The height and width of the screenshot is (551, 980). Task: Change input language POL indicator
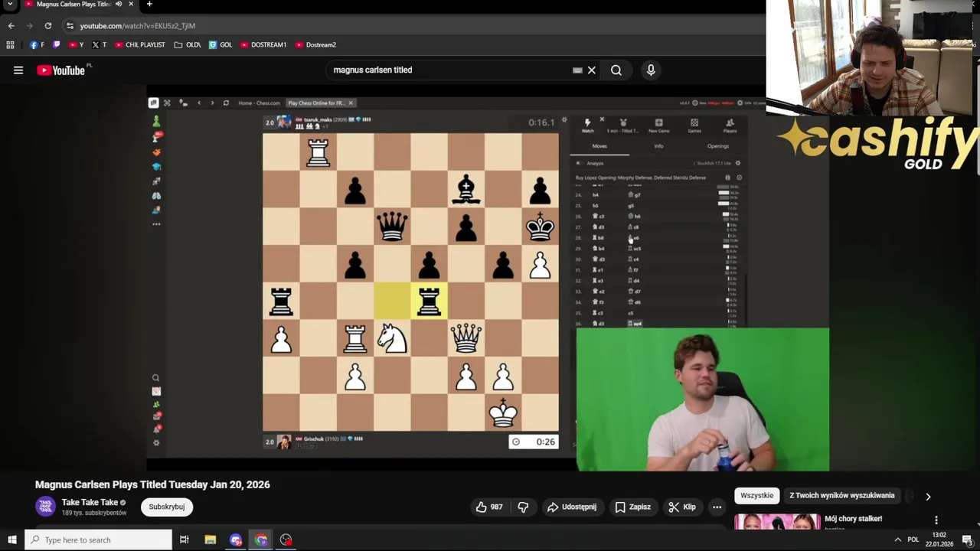click(913, 540)
